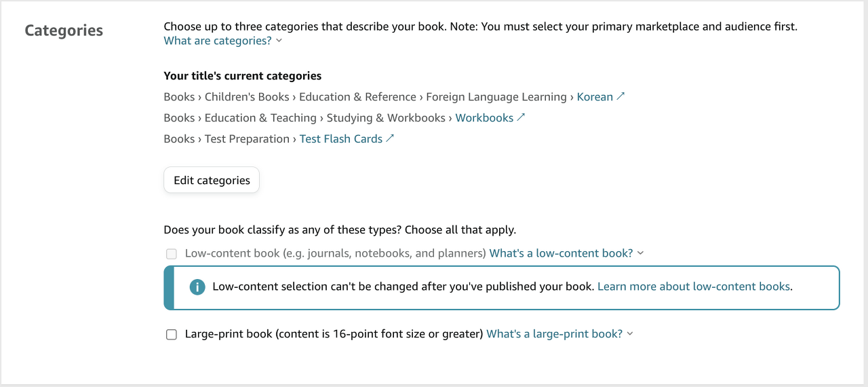Expand the What are categories? help section
The height and width of the screenshot is (387, 868).
click(x=217, y=41)
